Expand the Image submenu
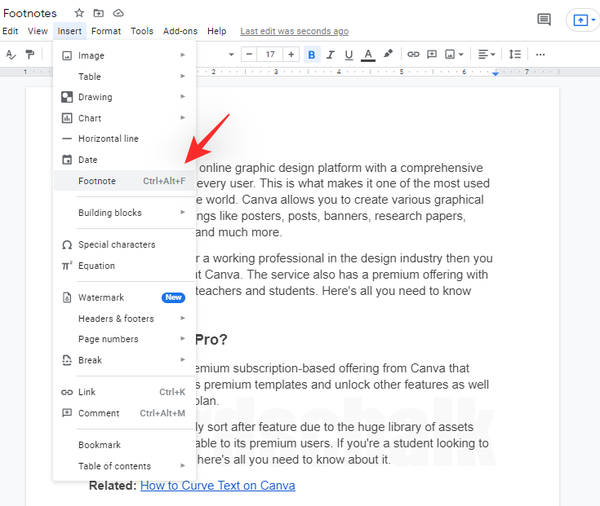Viewport: 600px width, 506px height. 124,55
